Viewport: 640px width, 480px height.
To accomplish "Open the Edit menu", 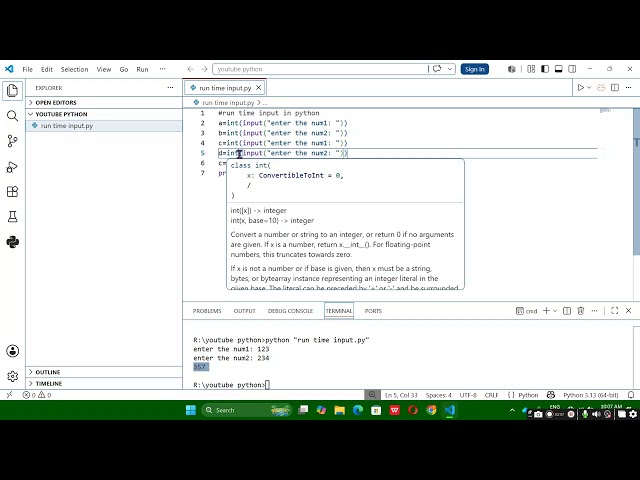I will coord(47,69).
